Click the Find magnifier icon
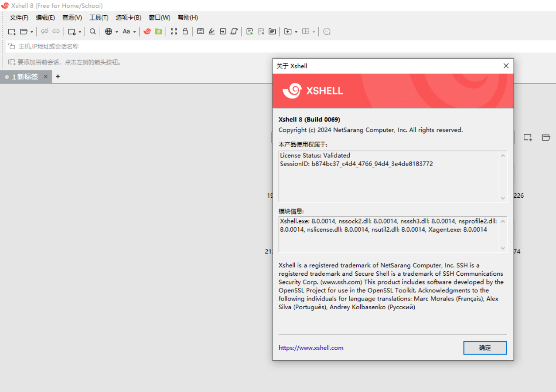 pos(93,31)
